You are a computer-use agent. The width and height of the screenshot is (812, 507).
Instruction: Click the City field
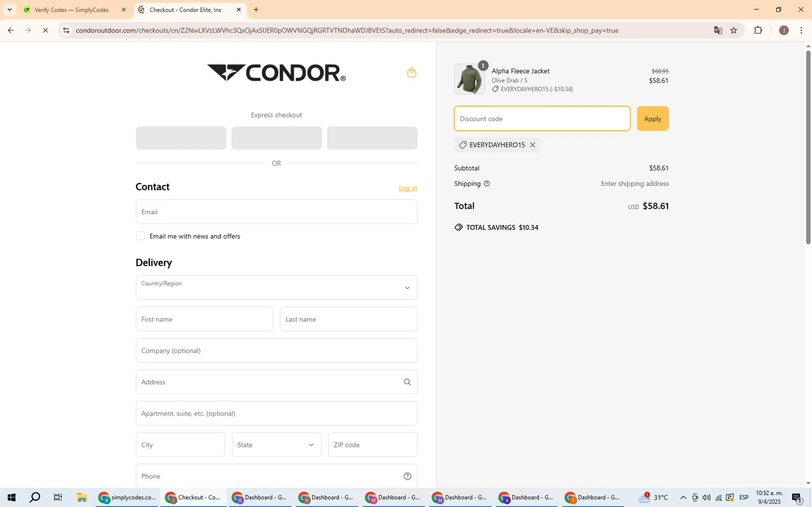[180, 445]
